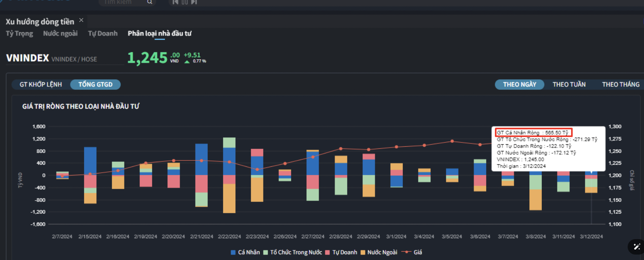This screenshot has width=644, height=260.
Task: Switch chart to THEO TUẦN view
Action: [x=569, y=84]
